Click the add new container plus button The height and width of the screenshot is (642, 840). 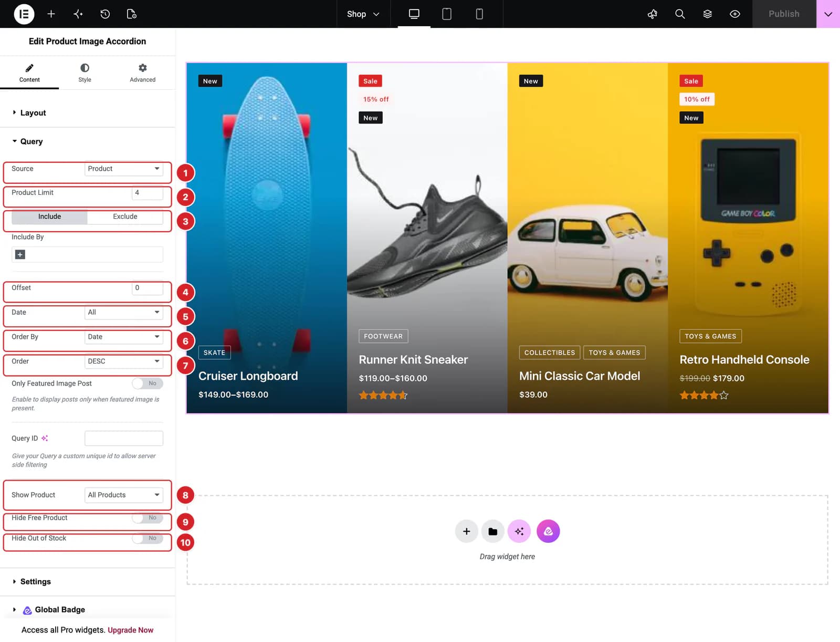(x=466, y=531)
